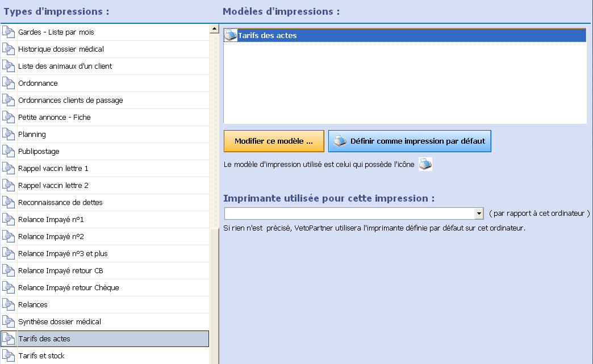
Task: Click the icon beside Relances
Action: [9, 305]
